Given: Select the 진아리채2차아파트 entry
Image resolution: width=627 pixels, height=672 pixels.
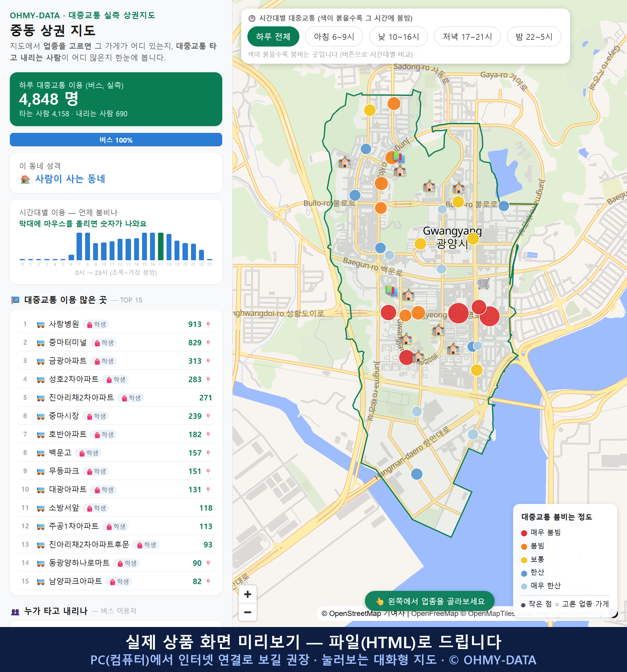Looking at the screenshot, I should pyautogui.click(x=116, y=397).
